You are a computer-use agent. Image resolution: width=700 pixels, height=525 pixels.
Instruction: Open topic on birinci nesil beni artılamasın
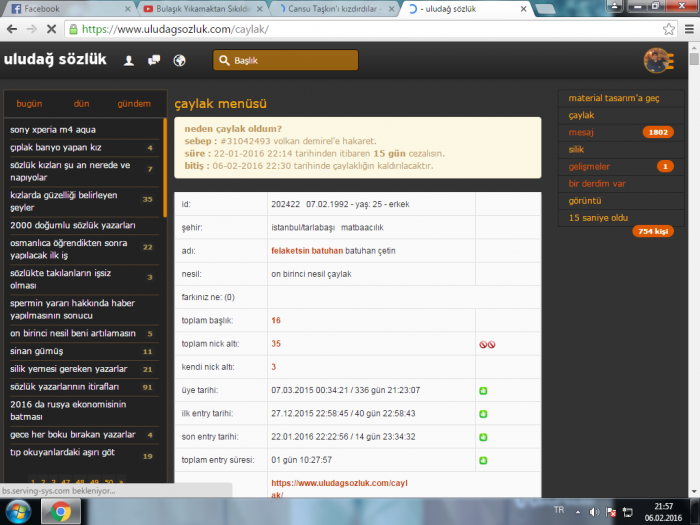pos(73,333)
